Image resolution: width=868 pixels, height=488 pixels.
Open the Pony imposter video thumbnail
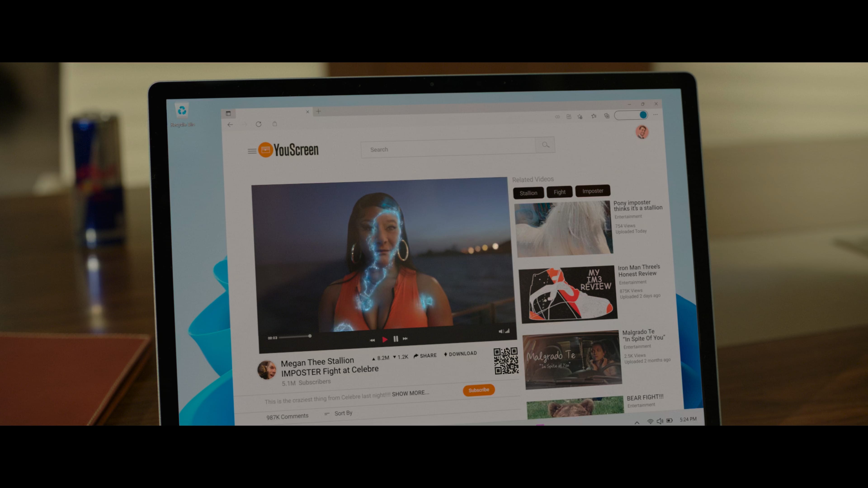564,229
